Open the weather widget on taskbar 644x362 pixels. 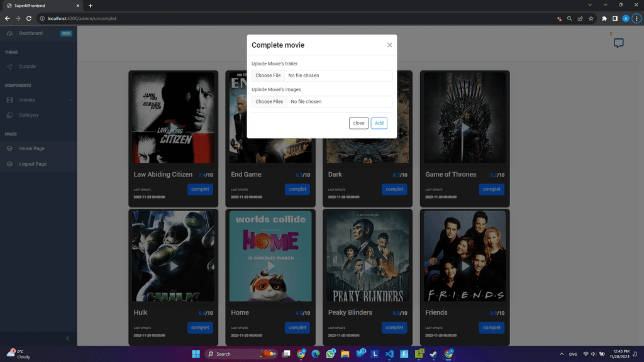pyautogui.click(x=18, y=354)
